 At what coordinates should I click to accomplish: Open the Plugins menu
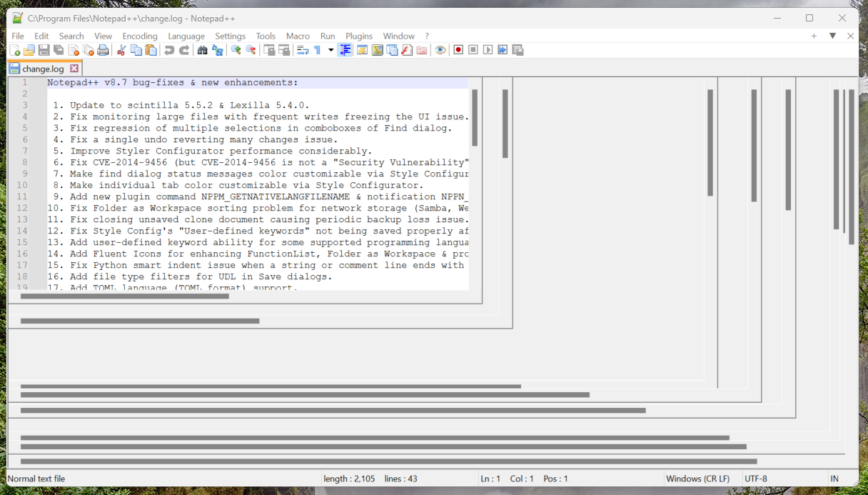[x=359, y=36]
